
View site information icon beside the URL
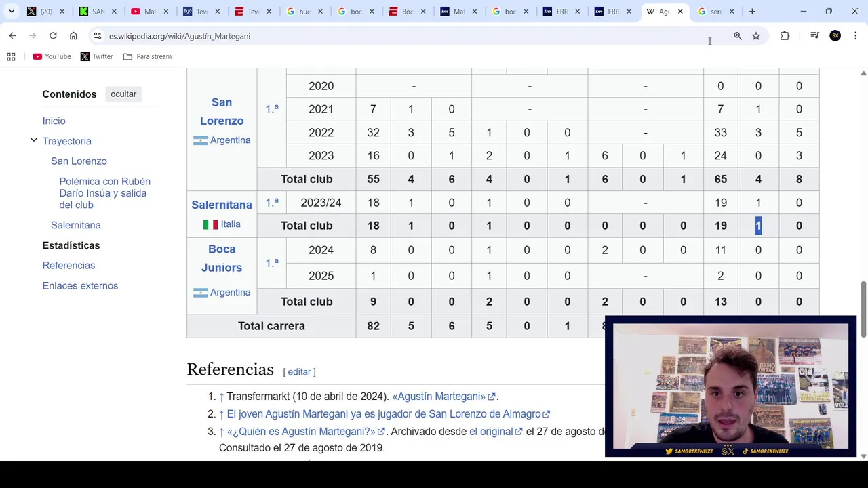(x=98, y=36)
